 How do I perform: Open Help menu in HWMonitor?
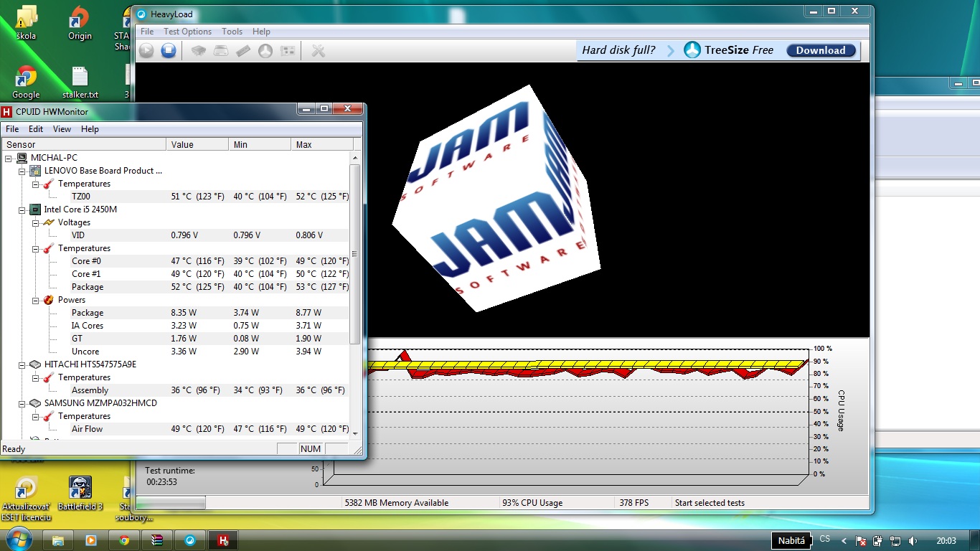(90, 129)
